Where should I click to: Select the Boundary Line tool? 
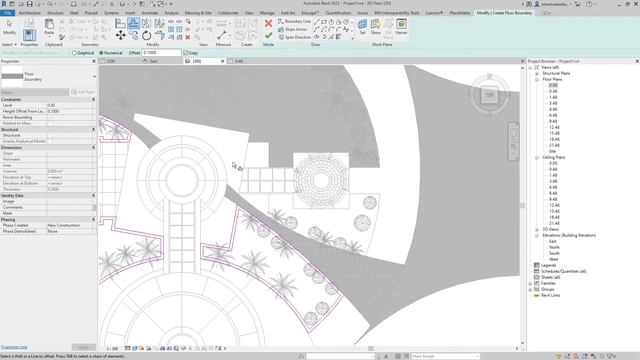tap(294, 21)
